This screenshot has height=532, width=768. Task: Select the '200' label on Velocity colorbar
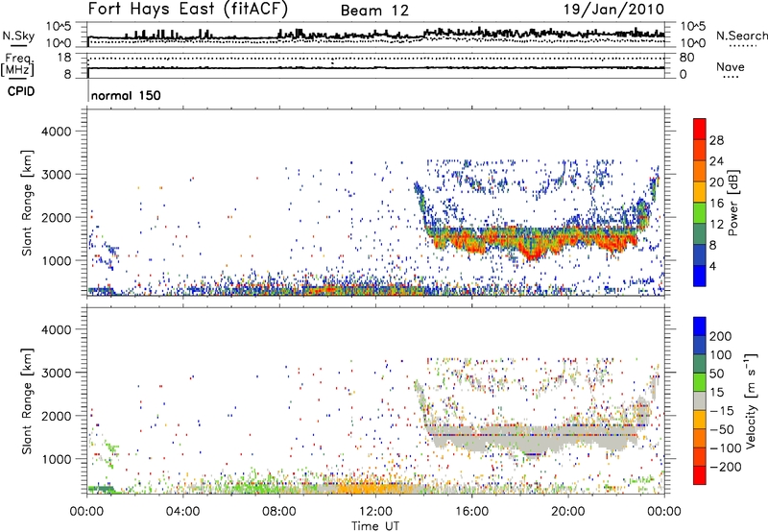coord(721,336)
